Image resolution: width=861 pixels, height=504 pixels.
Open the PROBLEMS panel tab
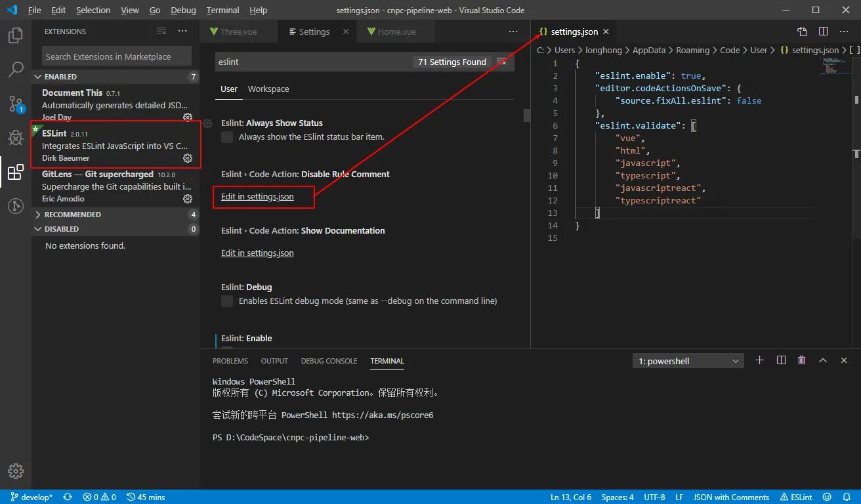click(x=230, y=361)
